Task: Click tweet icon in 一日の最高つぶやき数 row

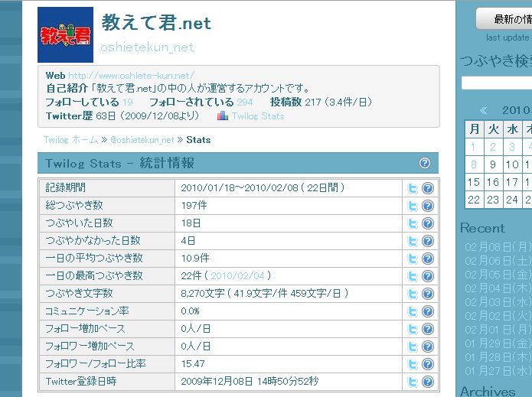Action: click(x=413, y=276)
